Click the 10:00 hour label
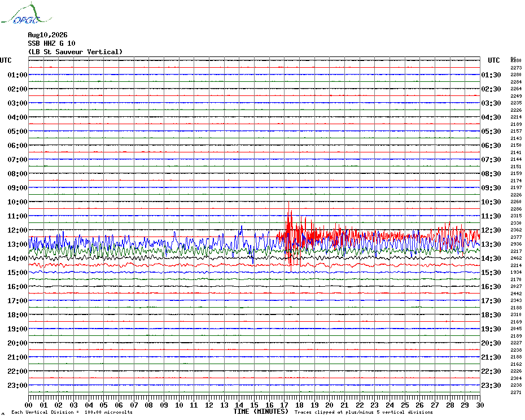525x420 pixels. click(x=17, y=202)
